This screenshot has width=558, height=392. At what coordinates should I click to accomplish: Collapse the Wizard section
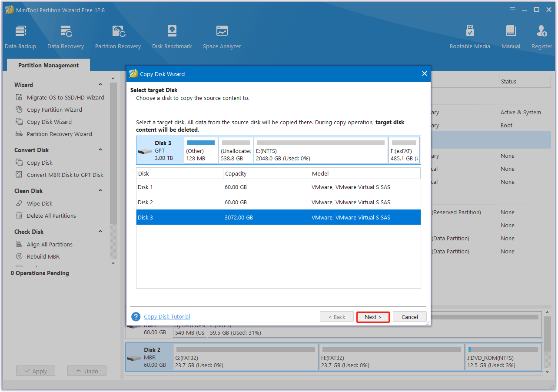pyautogui.click(x=100, y=84)
